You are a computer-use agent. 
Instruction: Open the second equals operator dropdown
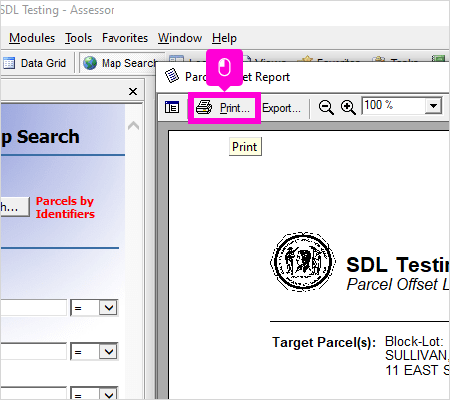(x=109, y=351)
